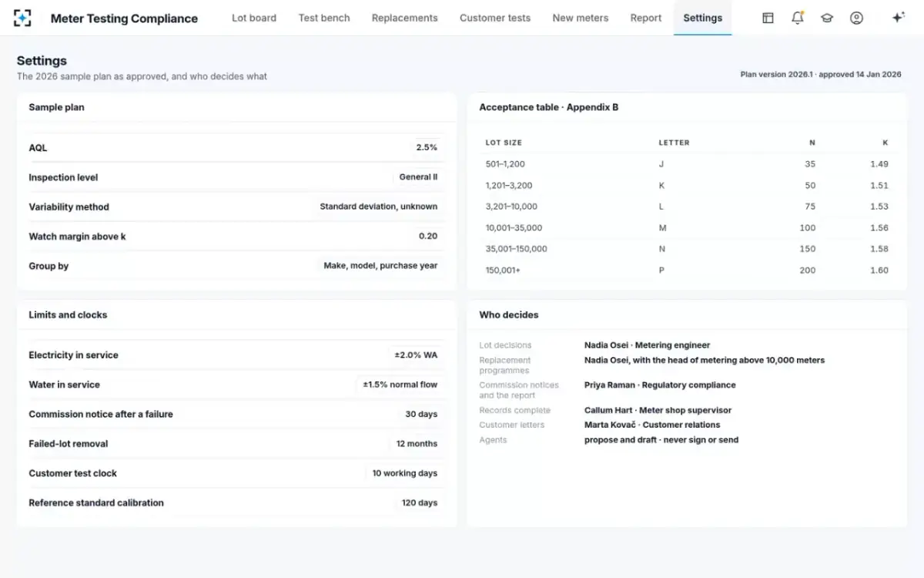Click the Watch margin above k value 0.20

428,236
